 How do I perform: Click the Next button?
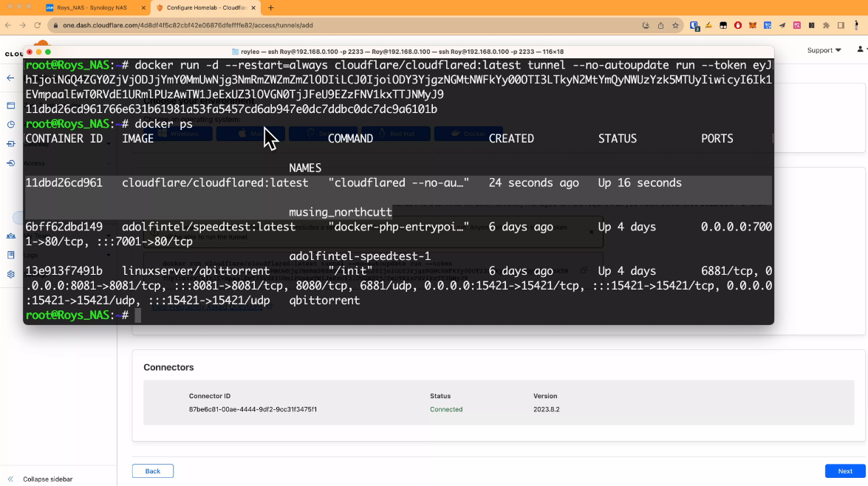point(844,470)
